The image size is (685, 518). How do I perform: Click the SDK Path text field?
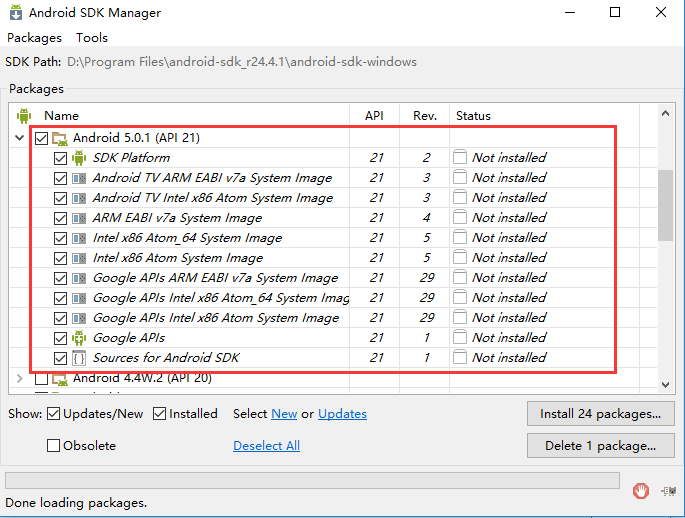(x=242, y=62)
